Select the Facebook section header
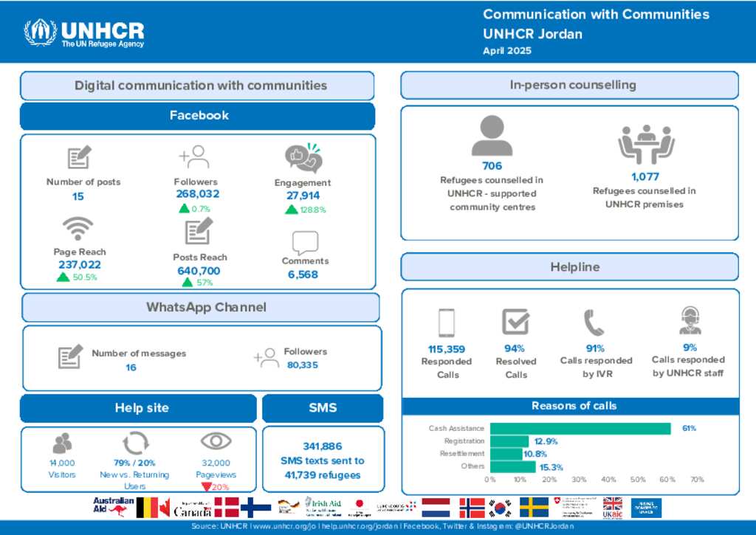Image resolution: width=756 pixels, height=535 pixels. click(198, 116)
